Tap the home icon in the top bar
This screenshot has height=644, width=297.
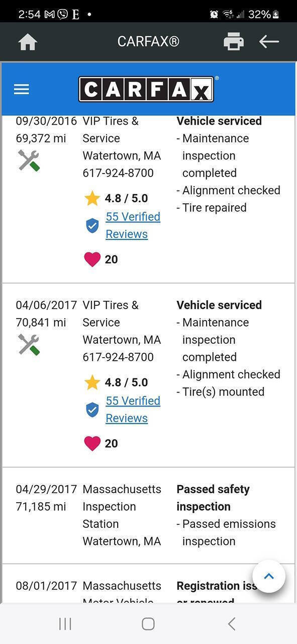pos(28,42)
